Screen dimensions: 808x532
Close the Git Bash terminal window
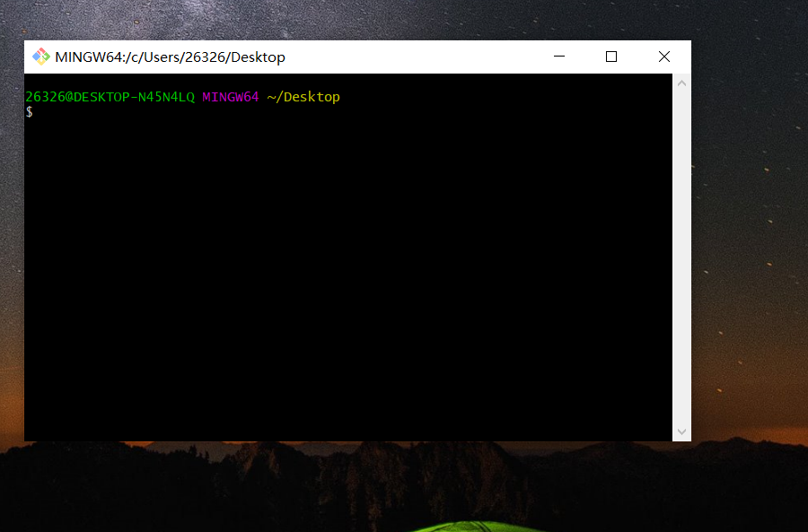click(x=664, y=57)
